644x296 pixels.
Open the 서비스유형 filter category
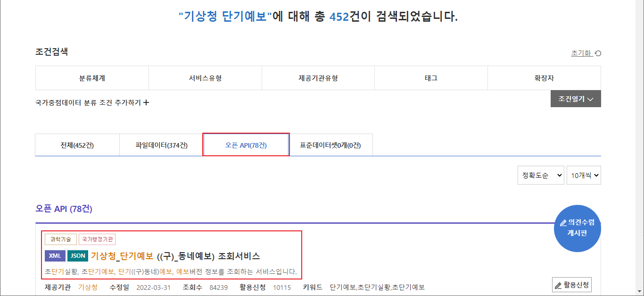(x=205, y=78)
